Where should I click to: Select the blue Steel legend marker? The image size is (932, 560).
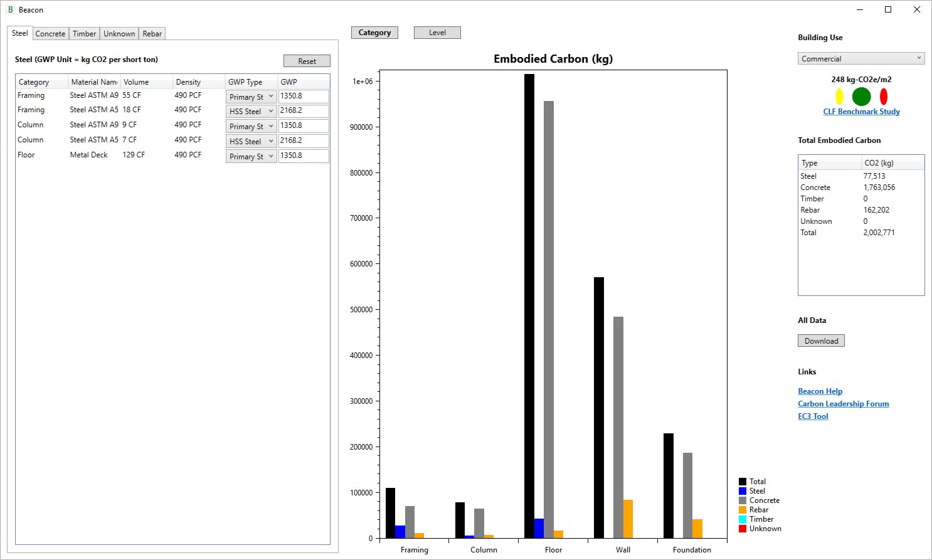(x=742, y=490)
